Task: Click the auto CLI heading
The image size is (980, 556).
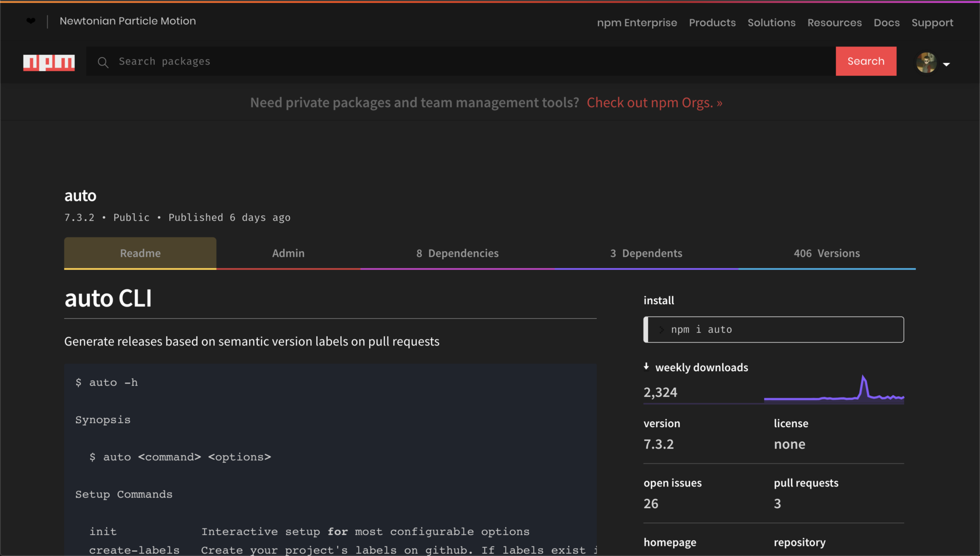Action: click(108, 298)
